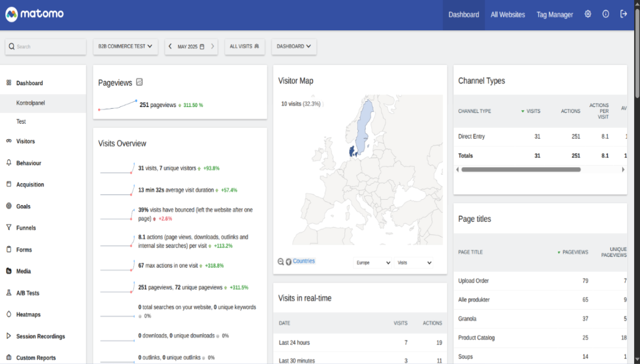Image resolution: width=640 pixels, height=364 pixels.
Task: Click the info icon in header
Action: pyautogui.click(x=606, y=14)
